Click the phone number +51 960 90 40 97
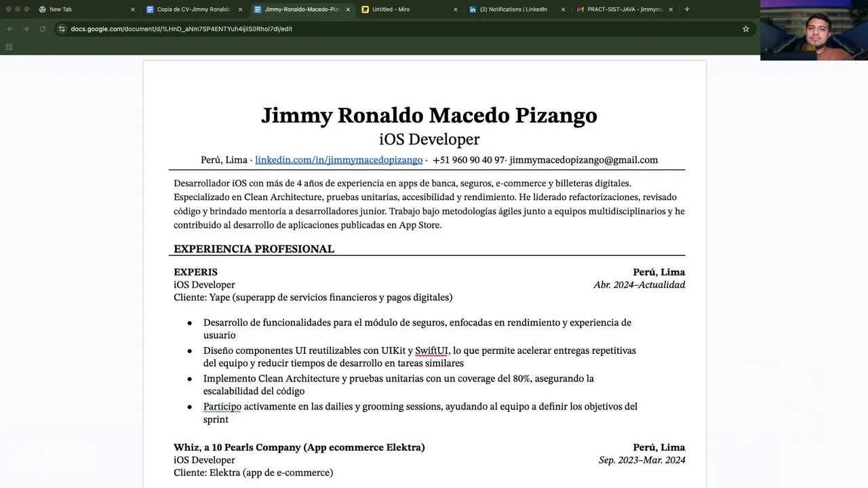The width and height of the screenshot is (868, 488). (469, 160)
